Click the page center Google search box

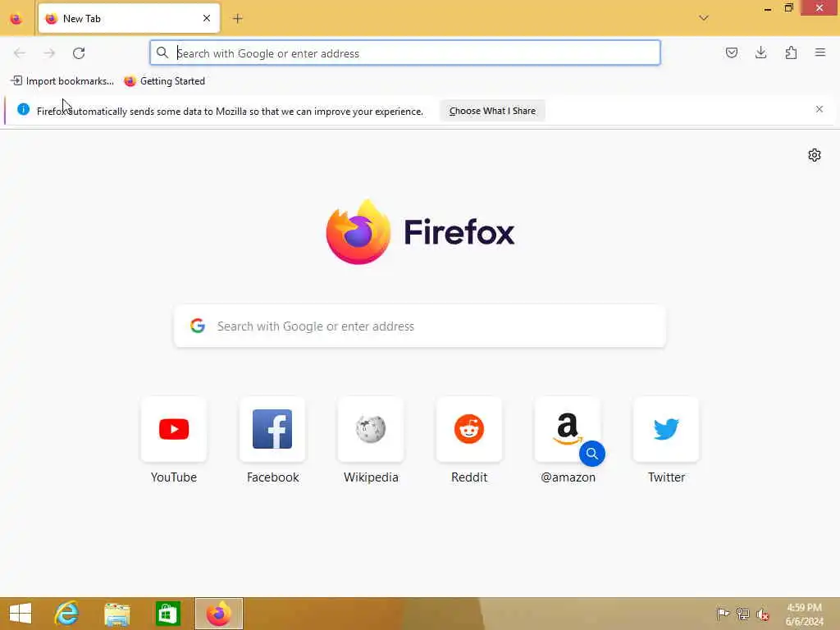[420, 326]
